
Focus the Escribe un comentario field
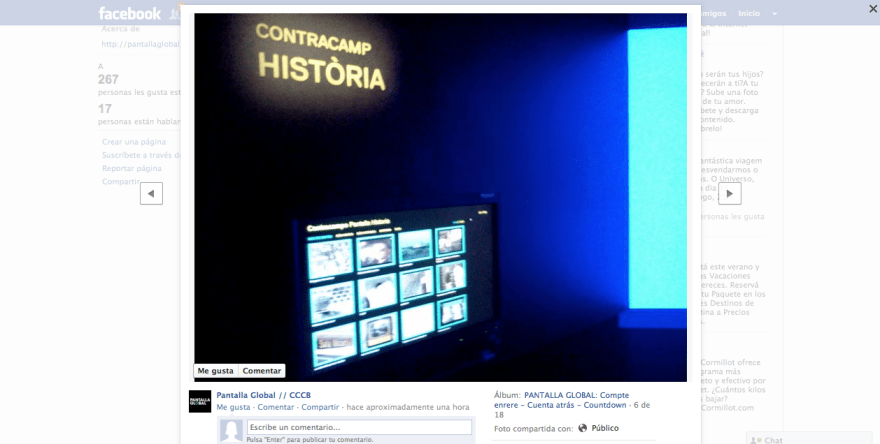[x=359, y=427]
